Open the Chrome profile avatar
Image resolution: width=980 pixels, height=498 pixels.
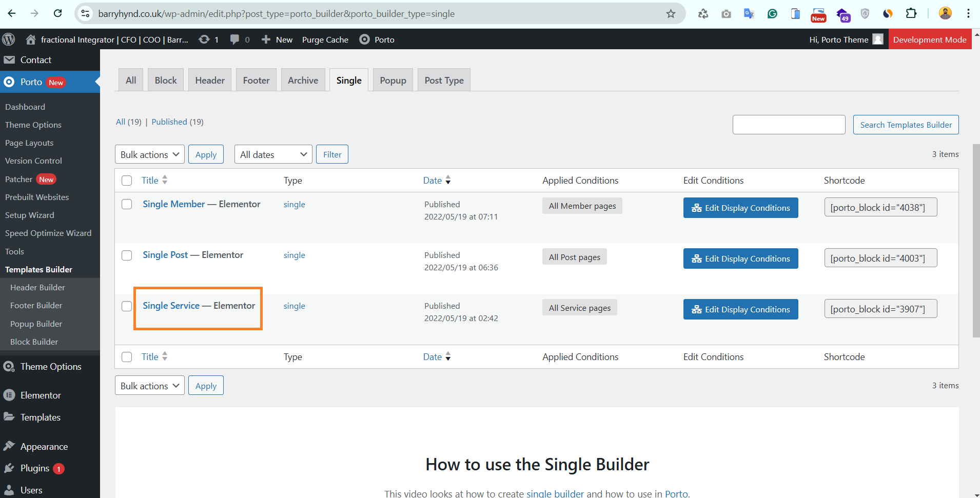tap(945, 13)
